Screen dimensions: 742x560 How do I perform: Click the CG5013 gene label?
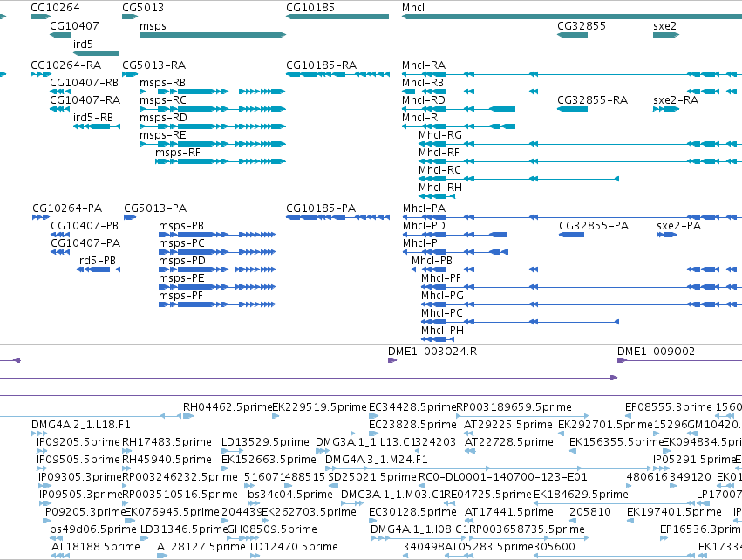point(143,8)
